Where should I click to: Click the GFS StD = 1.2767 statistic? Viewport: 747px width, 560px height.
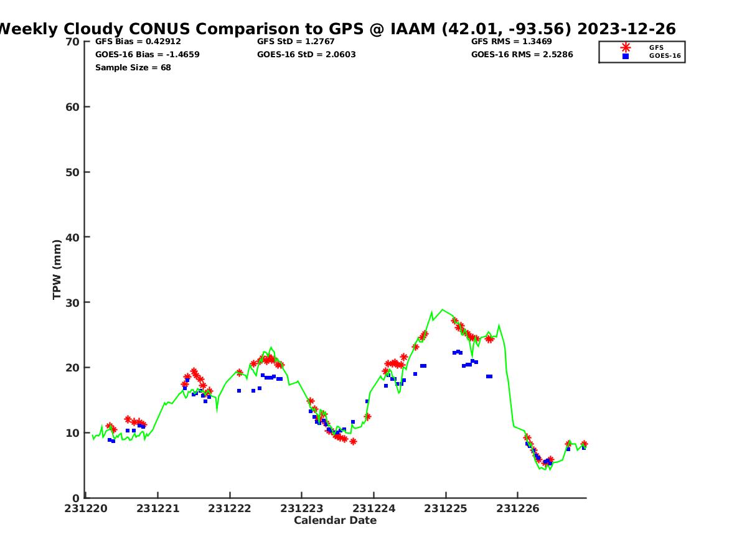click(x=296, y=42)
